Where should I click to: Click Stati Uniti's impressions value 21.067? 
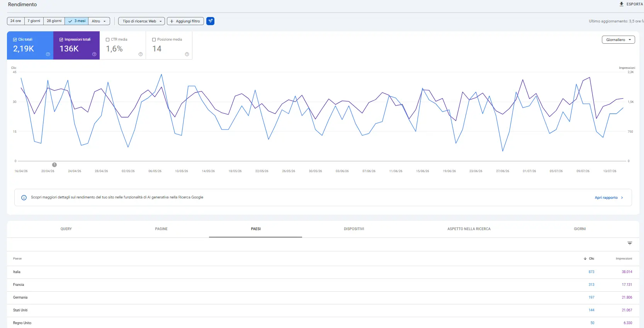point(627,310)
